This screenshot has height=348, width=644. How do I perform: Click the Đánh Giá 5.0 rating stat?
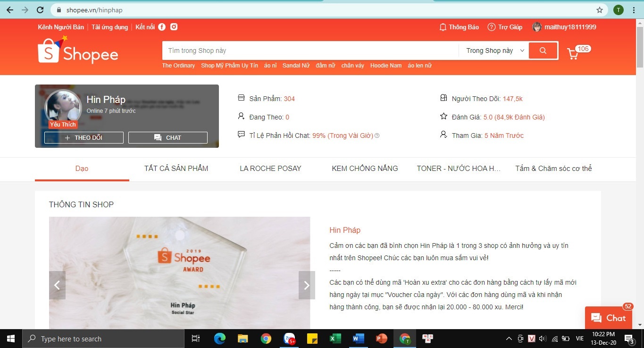[x=492, y=117]
